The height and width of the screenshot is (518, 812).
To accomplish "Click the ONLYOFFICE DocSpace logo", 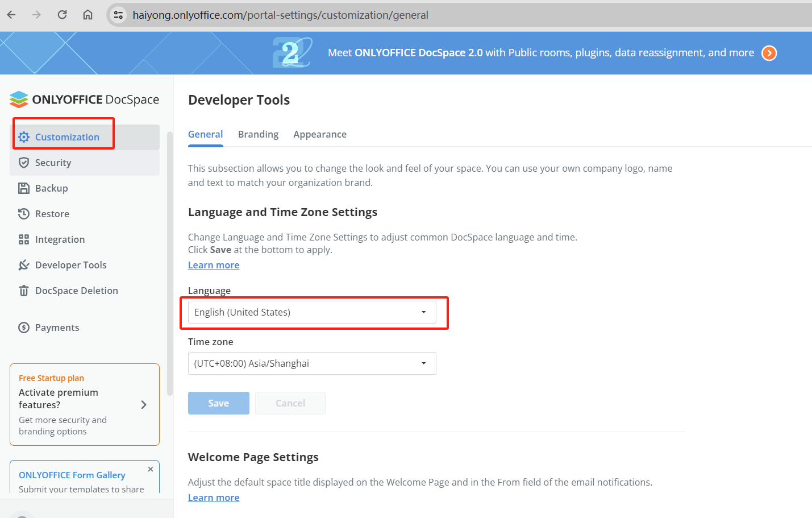I will [x=84, y=100].
